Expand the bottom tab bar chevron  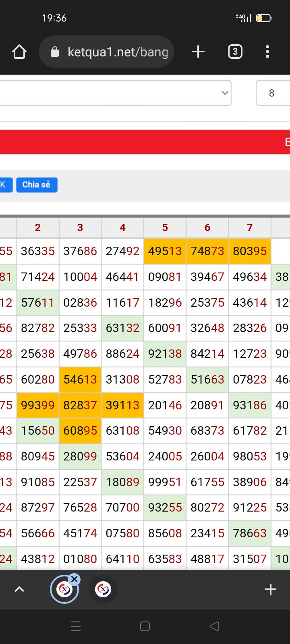[19, 590]
